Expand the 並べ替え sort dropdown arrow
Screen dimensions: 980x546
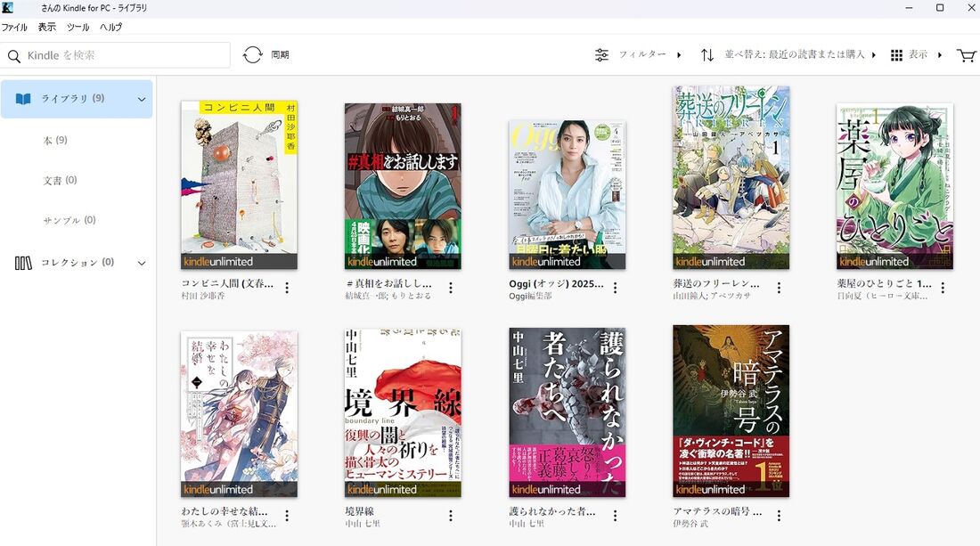[x=874, y=55]
